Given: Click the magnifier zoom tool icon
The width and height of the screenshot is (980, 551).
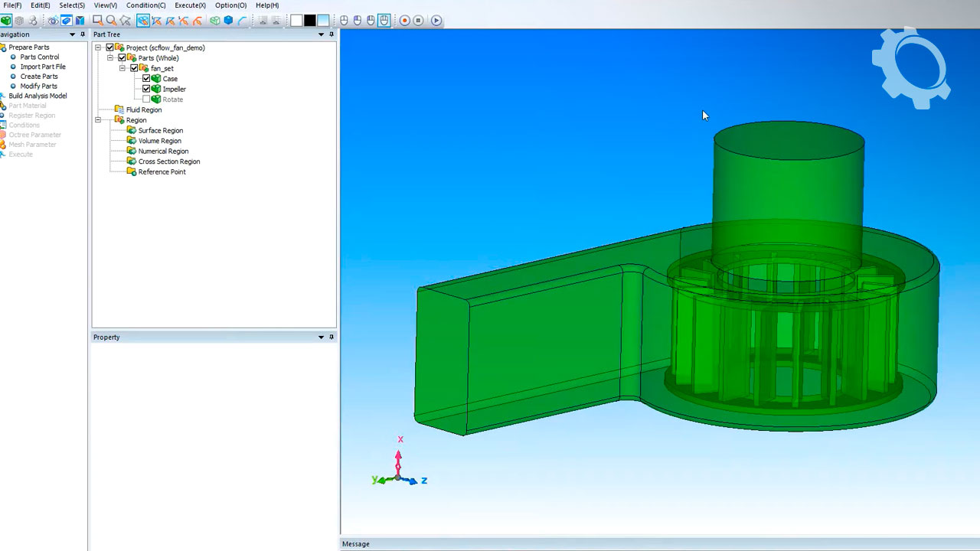Looking at the screenshot, I should pos(112,21).
